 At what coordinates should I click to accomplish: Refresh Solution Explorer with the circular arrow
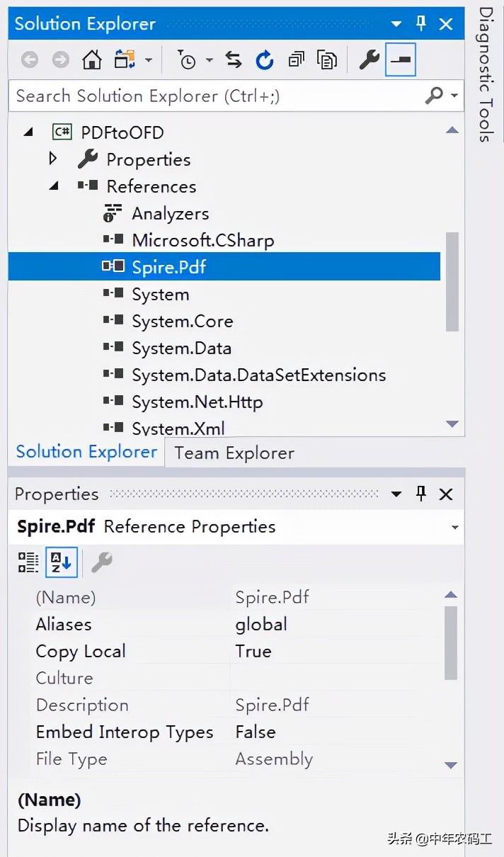click(x=265, y=60)
